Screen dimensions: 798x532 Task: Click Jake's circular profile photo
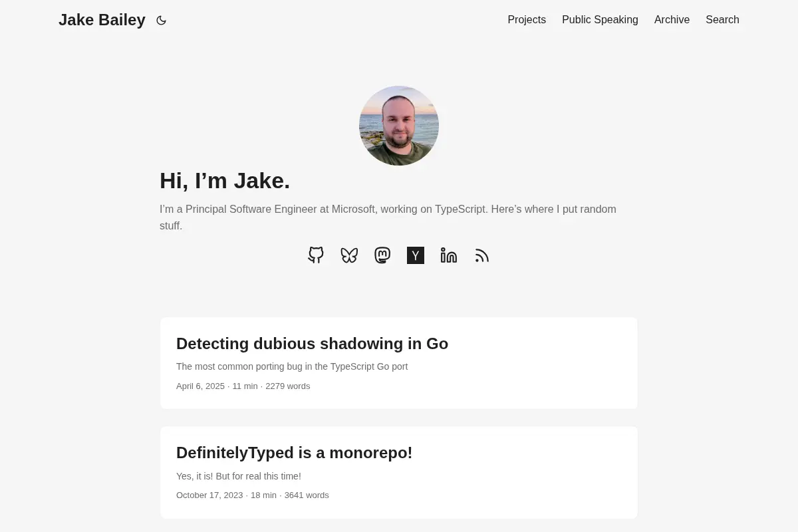[399, 126]
